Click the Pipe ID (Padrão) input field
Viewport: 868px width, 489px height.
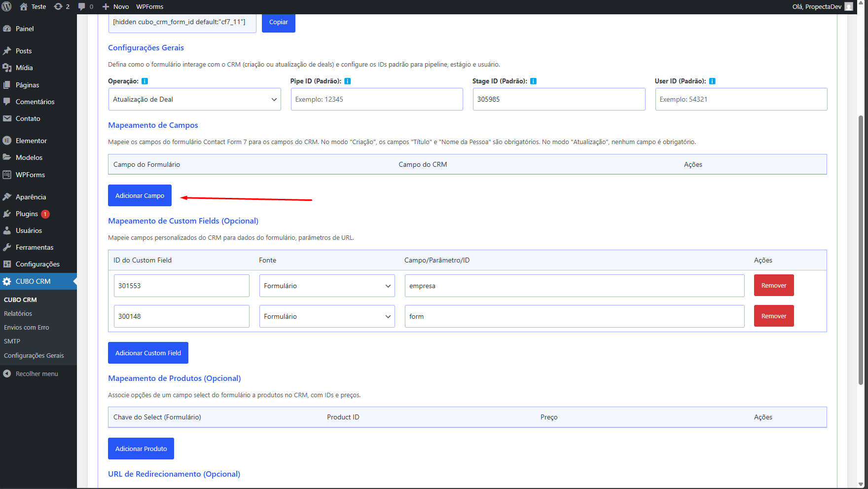tap(377, 99)
